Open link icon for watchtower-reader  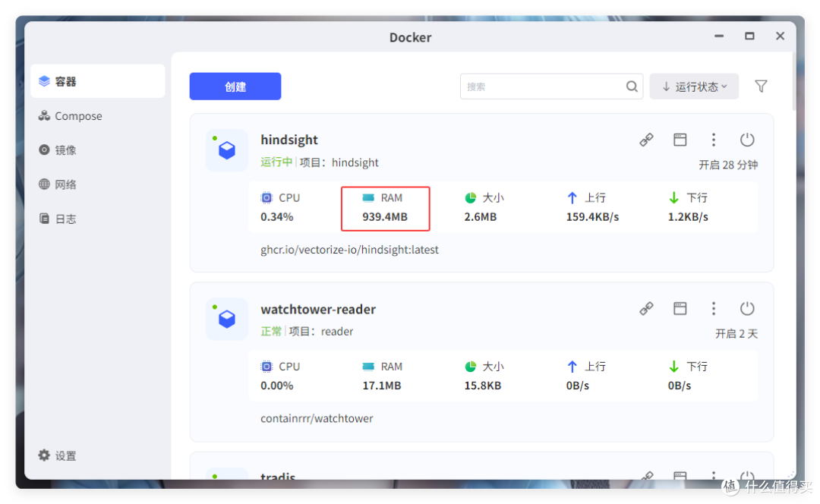pyautogui.click(x=646, y=308)
